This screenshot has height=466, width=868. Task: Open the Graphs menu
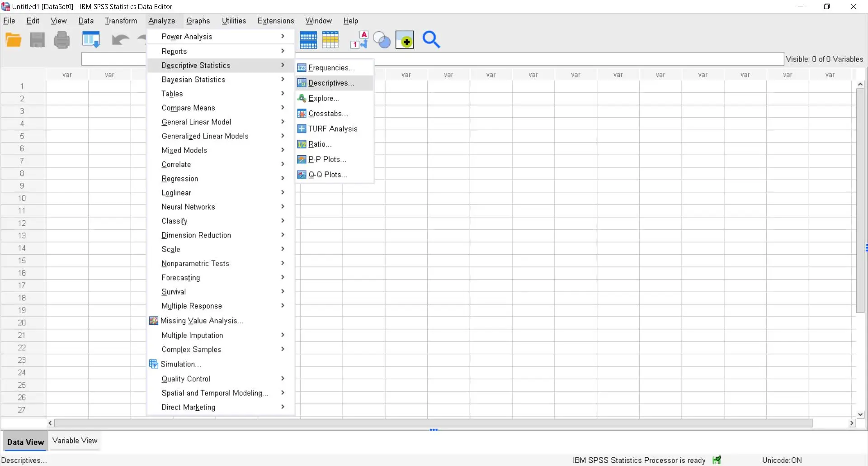(x=198, y=21)
